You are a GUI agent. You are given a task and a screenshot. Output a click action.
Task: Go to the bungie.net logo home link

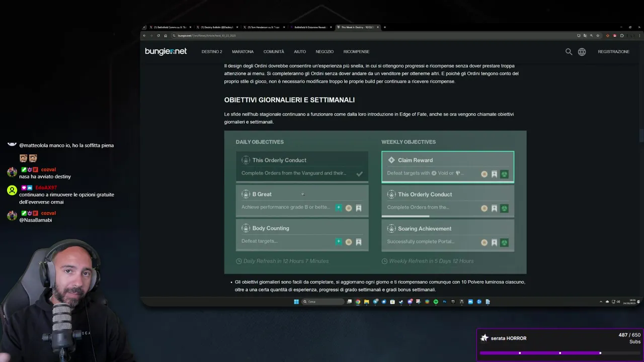coord(166,51)
